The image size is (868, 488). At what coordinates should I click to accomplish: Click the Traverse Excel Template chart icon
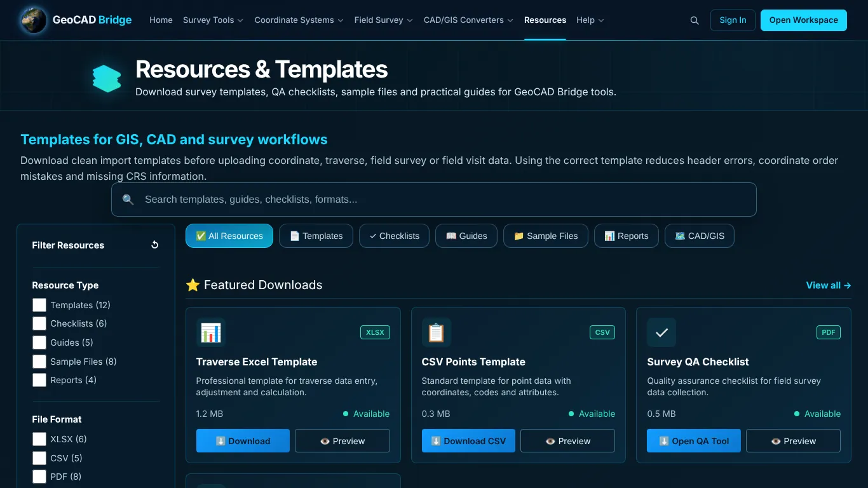210,332
